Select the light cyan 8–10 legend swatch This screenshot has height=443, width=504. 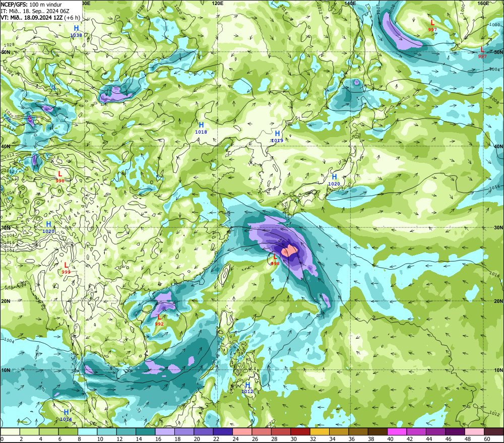click(x=87, y=432)
